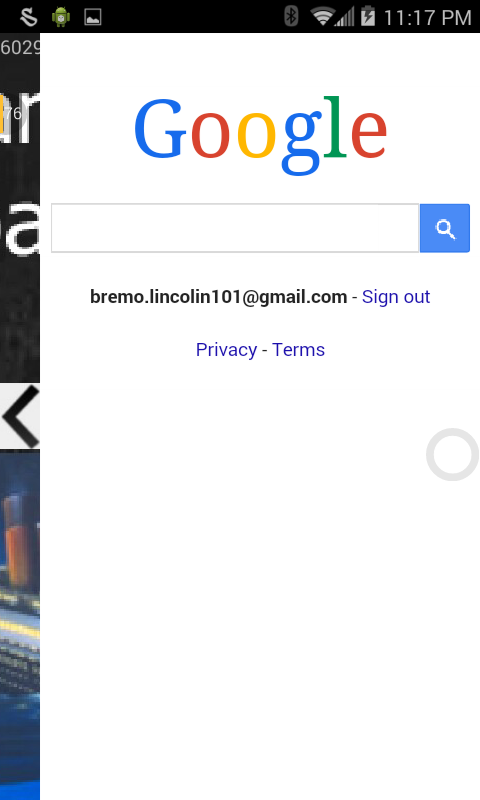Tap the Swype S status icon

(29, 17)
